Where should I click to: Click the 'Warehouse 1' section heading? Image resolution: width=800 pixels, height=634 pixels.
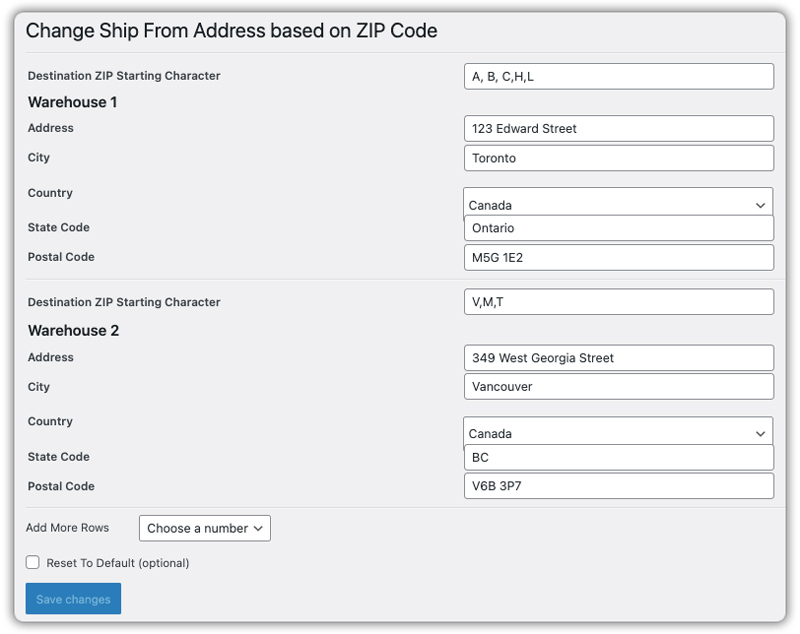click(72, 102)
